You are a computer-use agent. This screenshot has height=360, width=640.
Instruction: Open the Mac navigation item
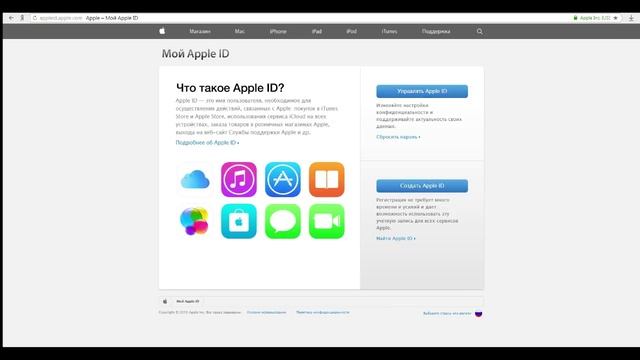pos(240,31)
